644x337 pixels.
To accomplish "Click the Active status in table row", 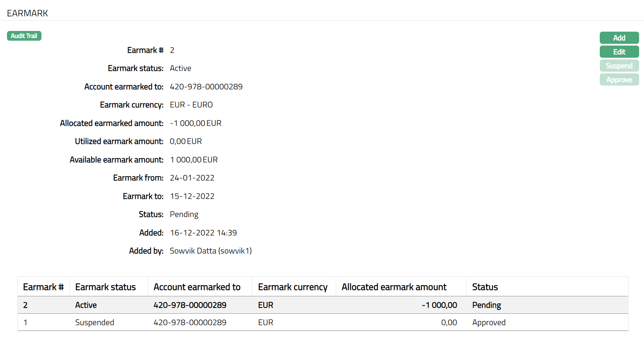I will [86, 305].
